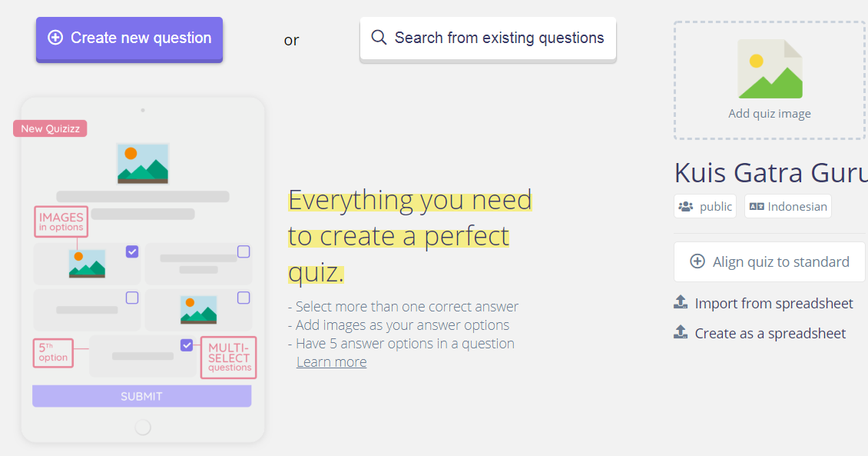Change the Indonesian language setting
Screen dimensions: 868x456
788,206
